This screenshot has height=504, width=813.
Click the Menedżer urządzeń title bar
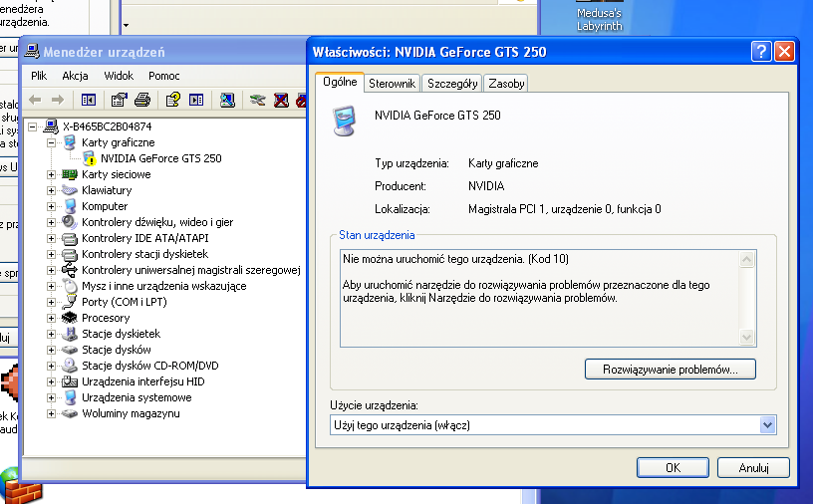coord(163,52)
